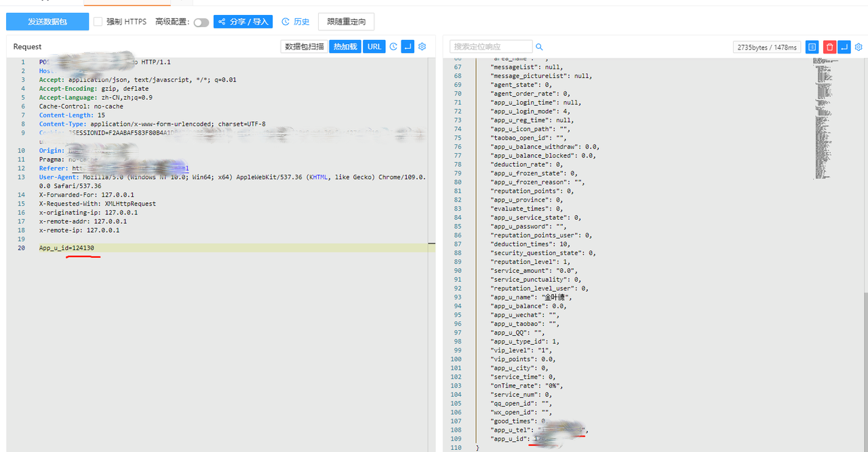Click the "reputation_level": 1 response line
This screenshot has width=868, height=452.
tap(530, 262)
